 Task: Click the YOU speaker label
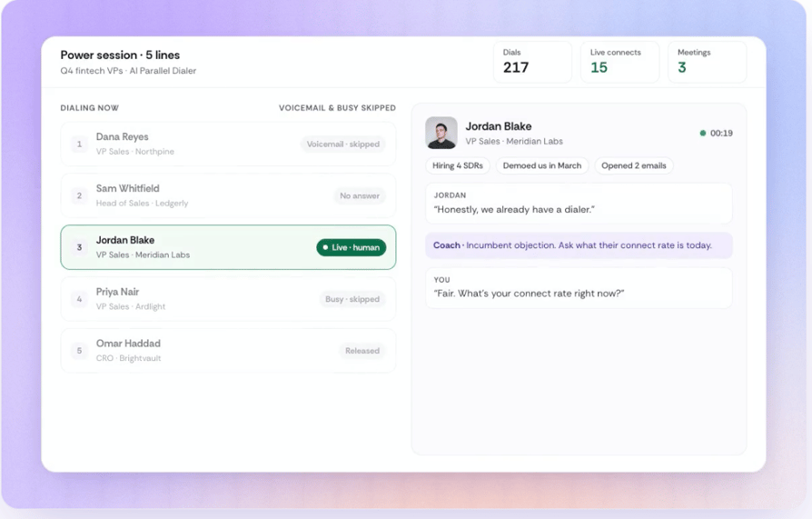[441, 280]
